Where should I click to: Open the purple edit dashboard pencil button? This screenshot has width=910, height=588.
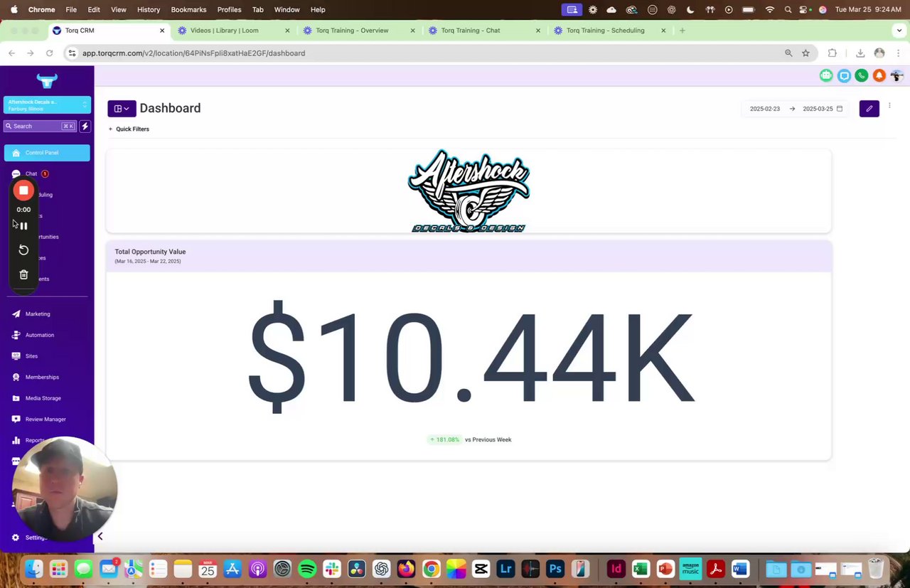[869, 109]
